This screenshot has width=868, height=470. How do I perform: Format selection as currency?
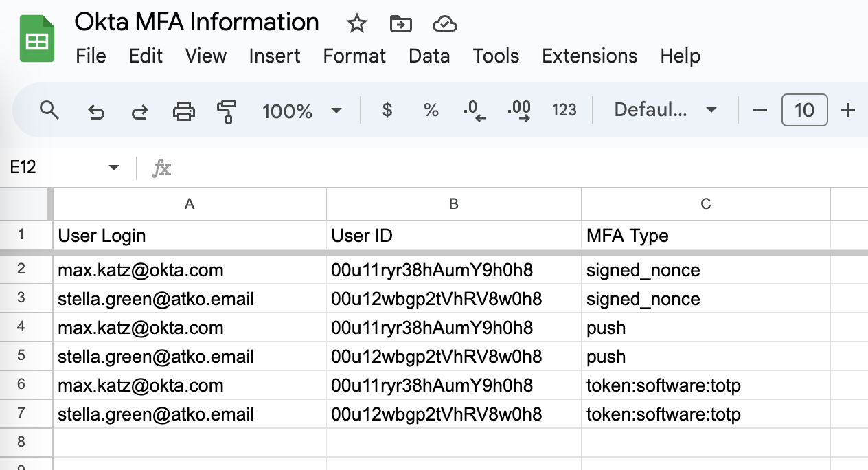(x=386, y=110)
